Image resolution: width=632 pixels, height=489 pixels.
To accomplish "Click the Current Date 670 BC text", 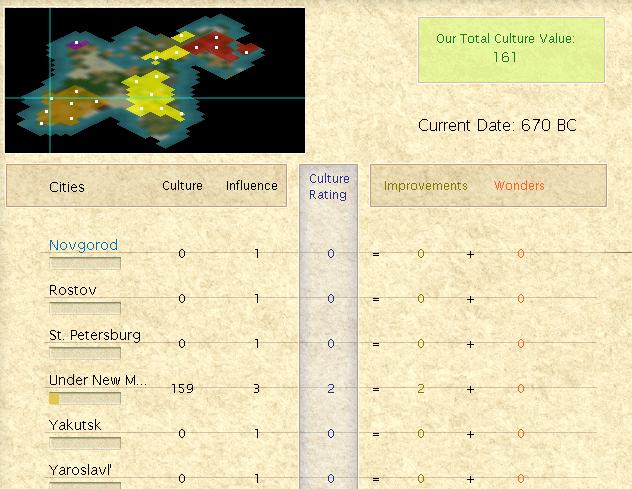I will pyautogui.click(x=497, y=126).
